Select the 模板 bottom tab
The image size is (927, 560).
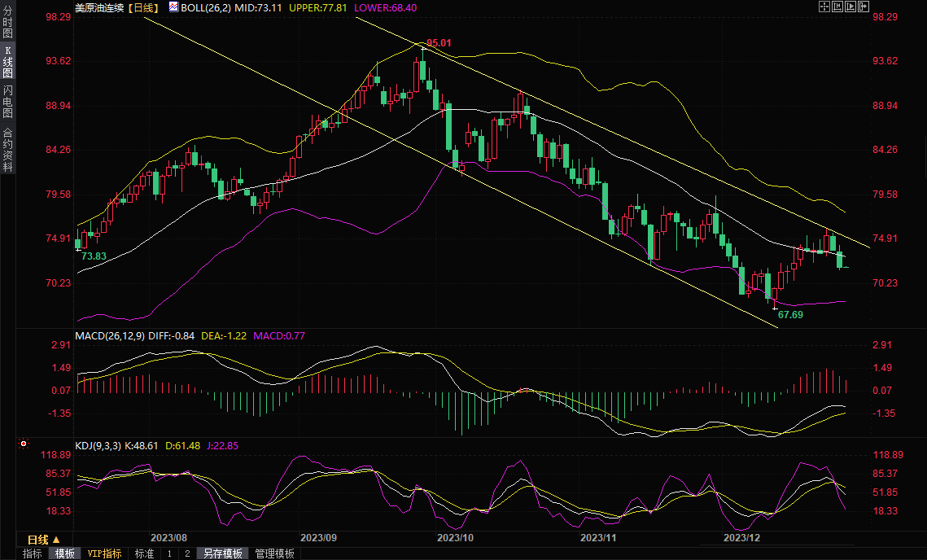tap(64, 553)
